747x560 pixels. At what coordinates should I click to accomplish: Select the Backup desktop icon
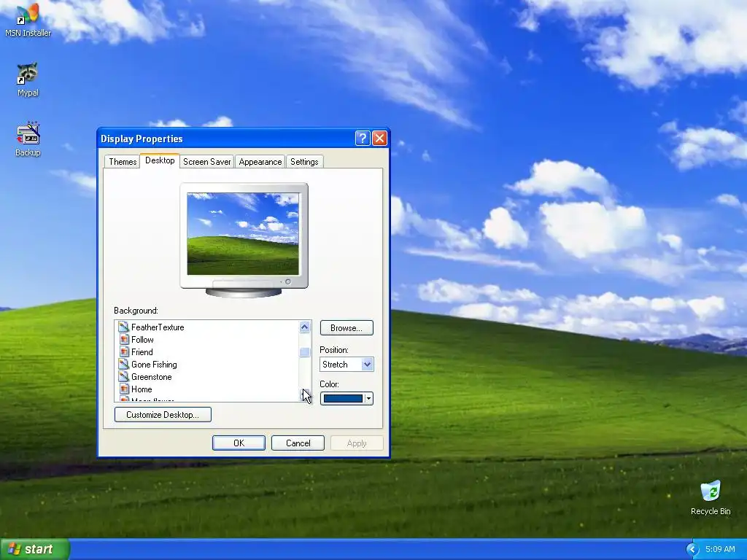pyautogui.click(x=28, y=139)
